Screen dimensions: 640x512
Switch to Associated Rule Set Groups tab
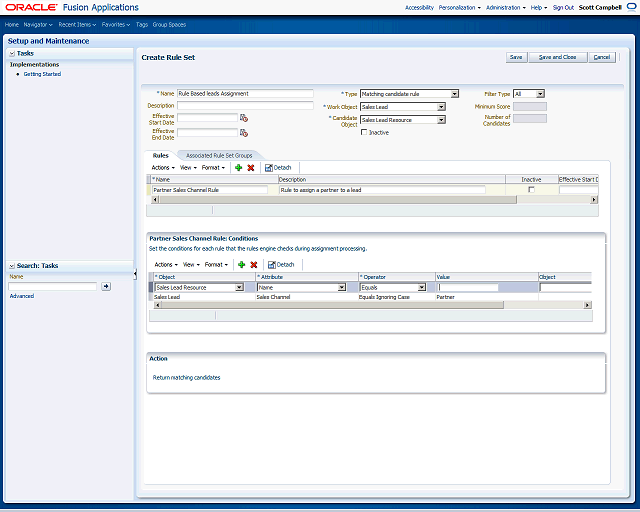tap(219, 156)
